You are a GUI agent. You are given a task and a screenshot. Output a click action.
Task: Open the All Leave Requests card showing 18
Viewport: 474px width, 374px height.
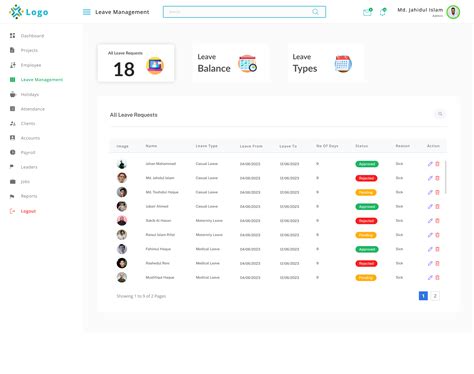point(136,63)
